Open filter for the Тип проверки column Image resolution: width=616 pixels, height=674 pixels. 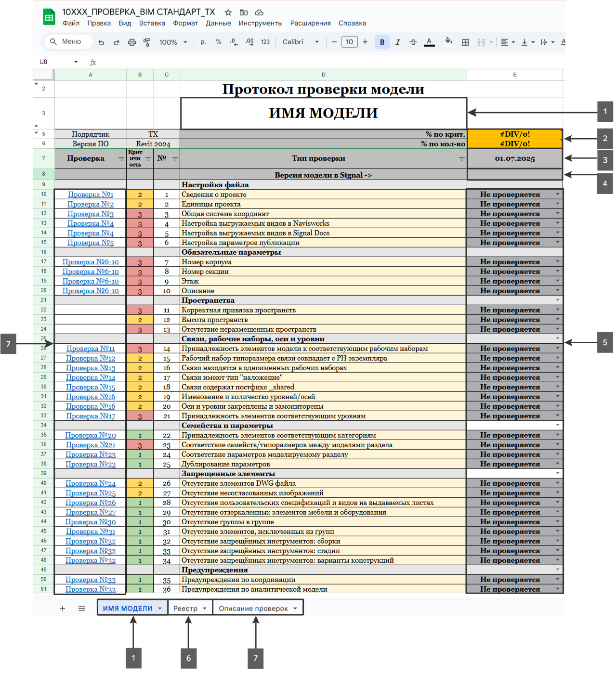[x=461, y=159]
